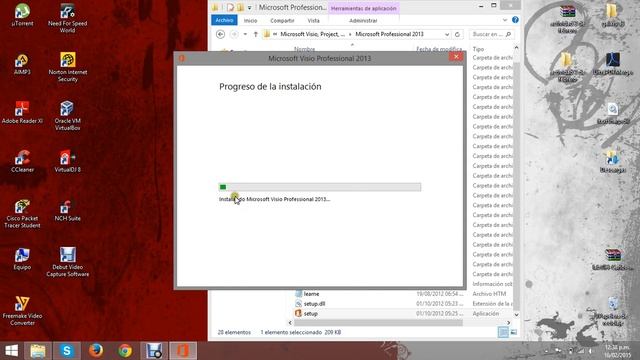The width and height of the screenshot is (640, 360).
Task: Open recent locations dropdown arrow
Action: click(x=245, y=34)
